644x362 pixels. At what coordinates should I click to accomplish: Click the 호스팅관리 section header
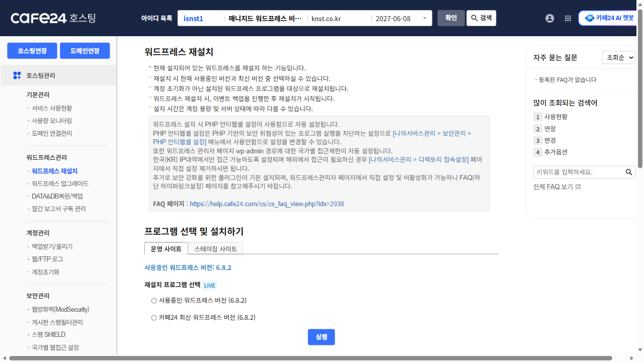tap(58, 75)
